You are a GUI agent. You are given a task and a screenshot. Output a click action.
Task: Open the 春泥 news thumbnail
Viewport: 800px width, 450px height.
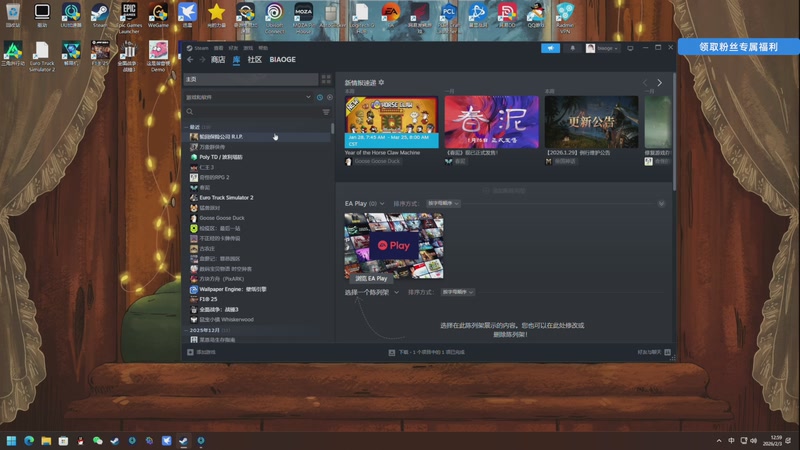pyautogui.click(x=491, y=122)
